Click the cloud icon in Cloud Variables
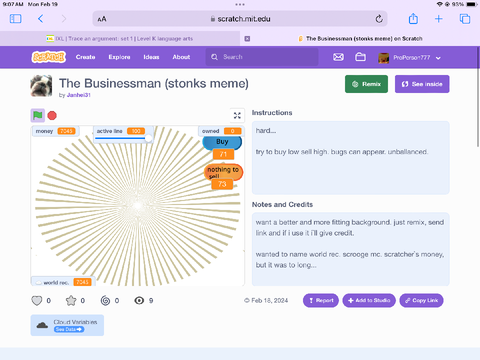480x360 pixels. click(42, 325)
